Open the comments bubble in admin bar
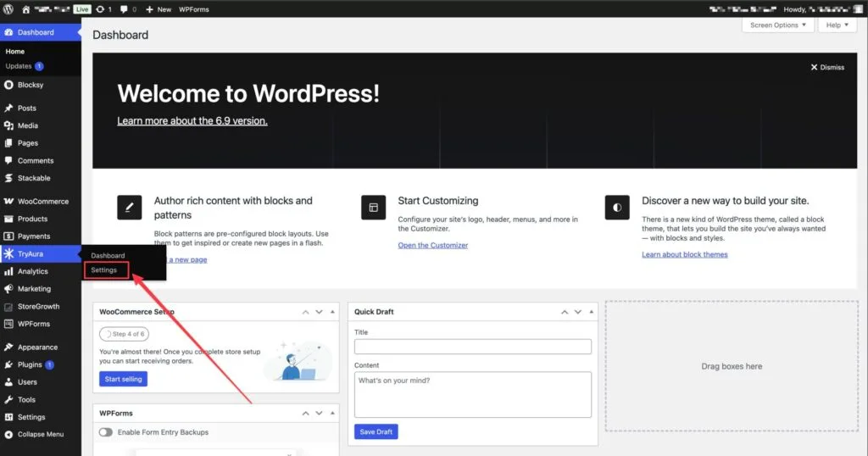The height and width of the screenshot is (456, 868). tap(124, 8)
